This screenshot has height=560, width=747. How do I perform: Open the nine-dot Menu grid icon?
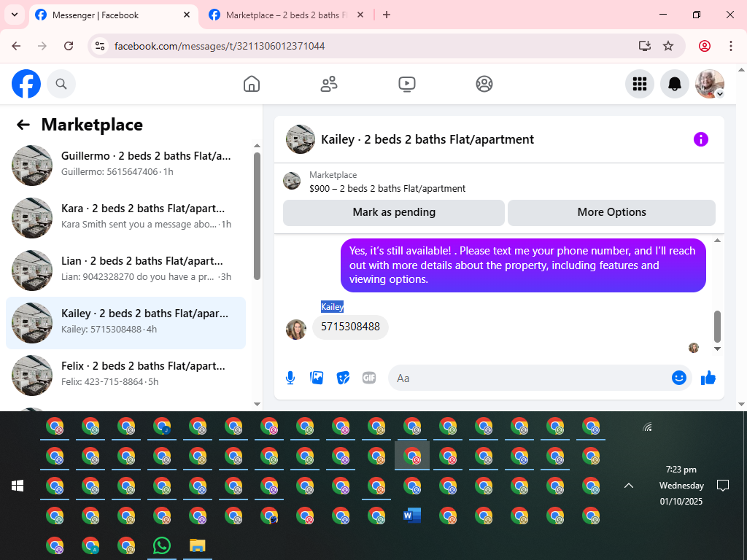[x=639, y=84]
